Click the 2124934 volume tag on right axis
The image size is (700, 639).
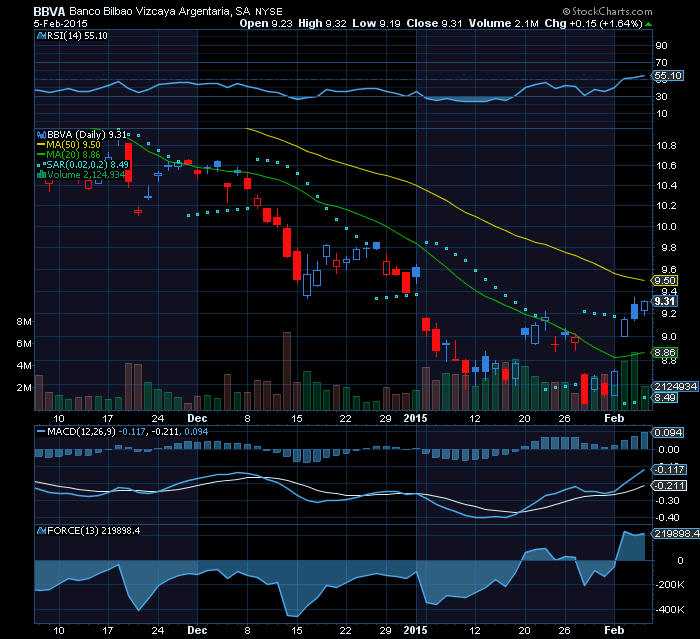click(675, 387)
